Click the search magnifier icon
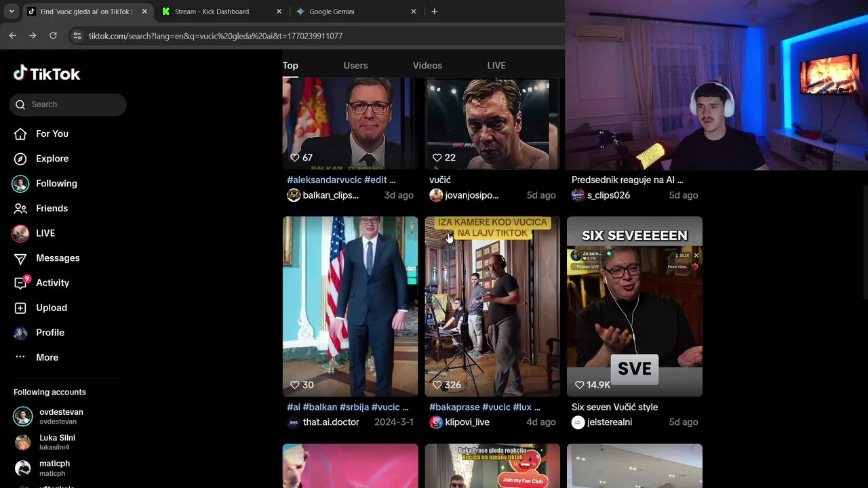The width and height of the screenshot is (868, 488). pyautogui.click(x=20, y=104)
